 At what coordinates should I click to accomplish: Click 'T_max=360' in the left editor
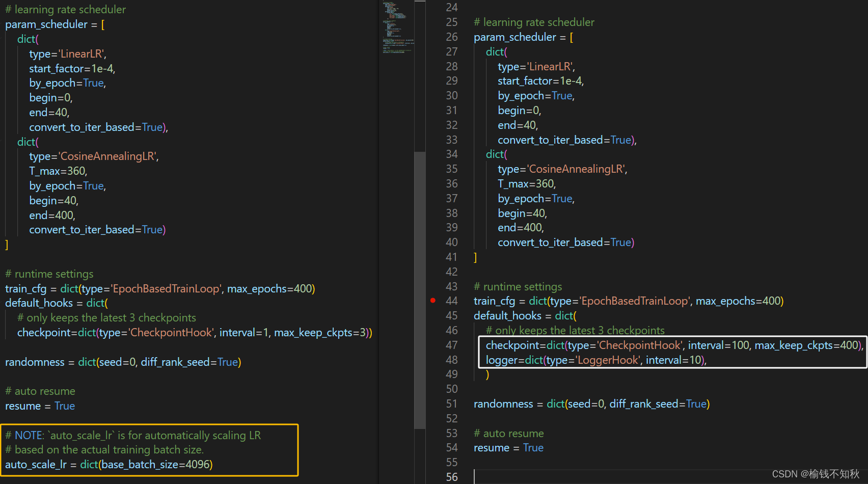(57, 171)
